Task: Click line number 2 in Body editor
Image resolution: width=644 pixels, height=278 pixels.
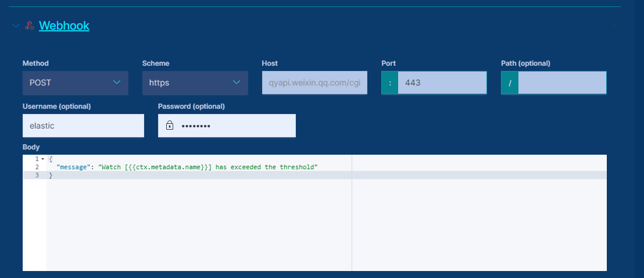Action: click(37, 167)
